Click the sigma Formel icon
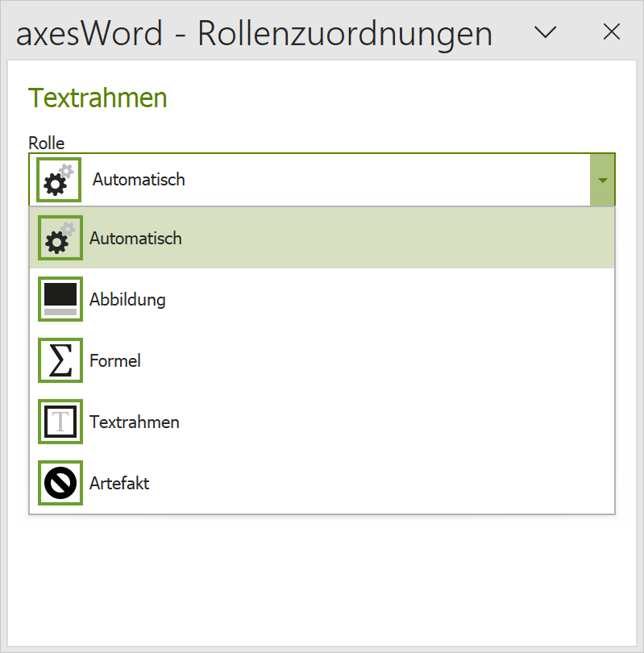This screenshot has height=653, width=644. coord(60,360)
